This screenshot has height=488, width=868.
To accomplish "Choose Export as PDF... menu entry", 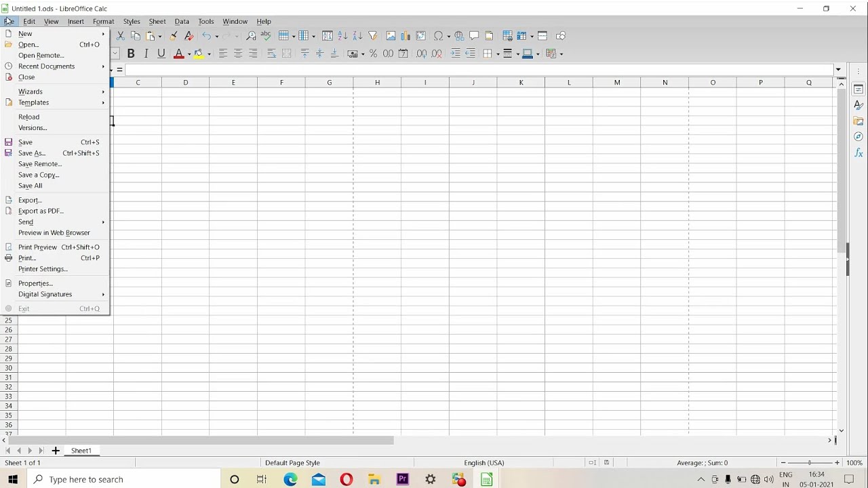I will coord(41,211).
